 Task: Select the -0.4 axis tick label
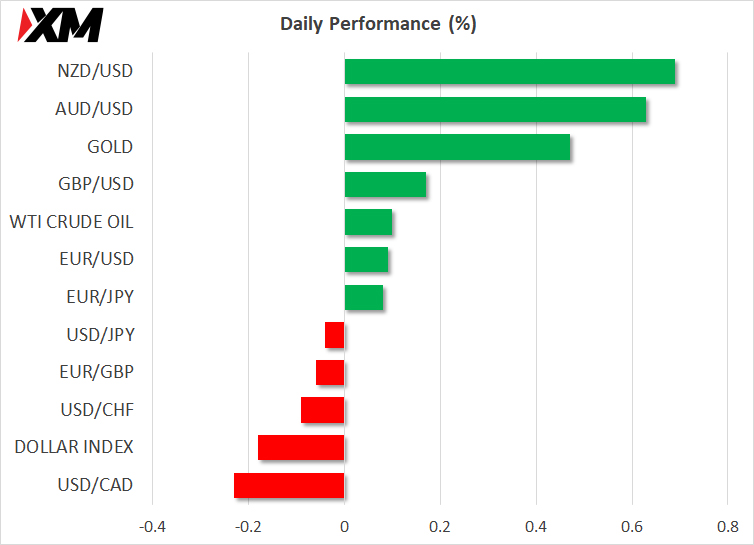pos(152,527)
